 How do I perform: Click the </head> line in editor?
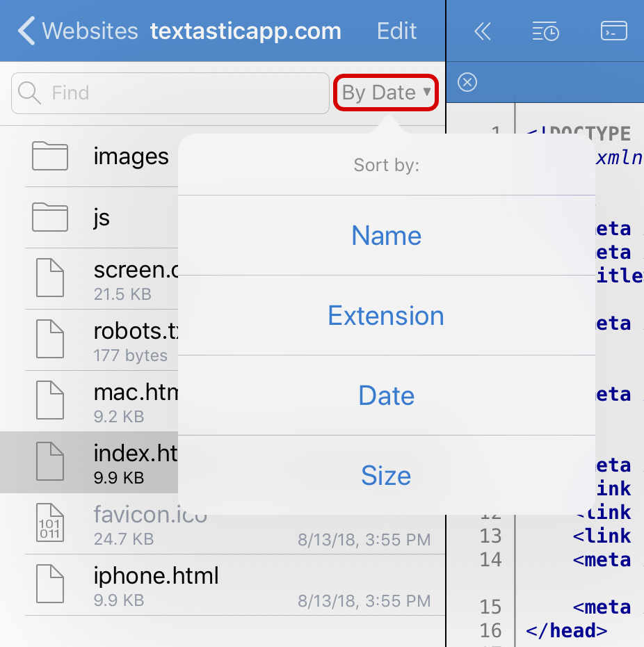[x=566, y=630]
